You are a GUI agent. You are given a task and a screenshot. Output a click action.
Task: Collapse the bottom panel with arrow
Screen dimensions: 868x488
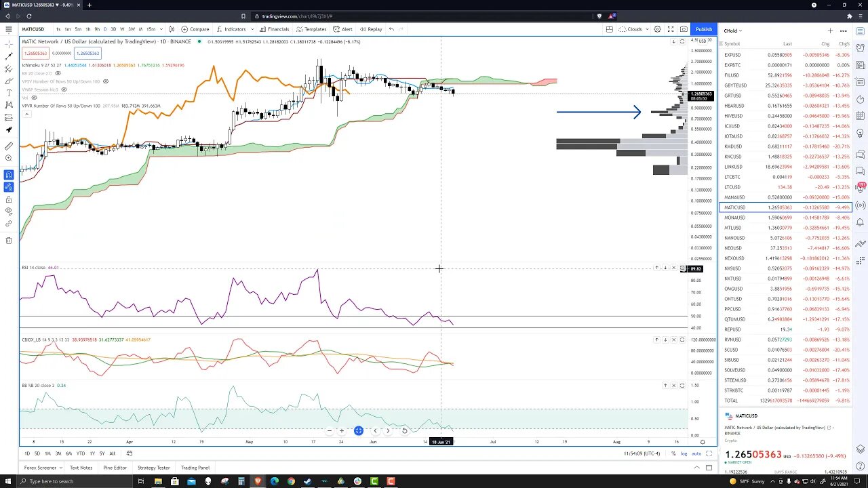696,468
